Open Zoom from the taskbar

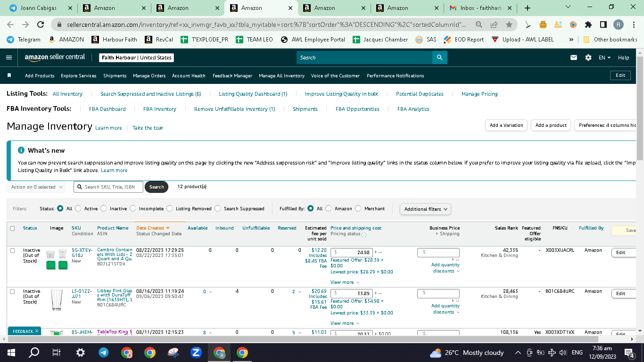coord(196,353)
